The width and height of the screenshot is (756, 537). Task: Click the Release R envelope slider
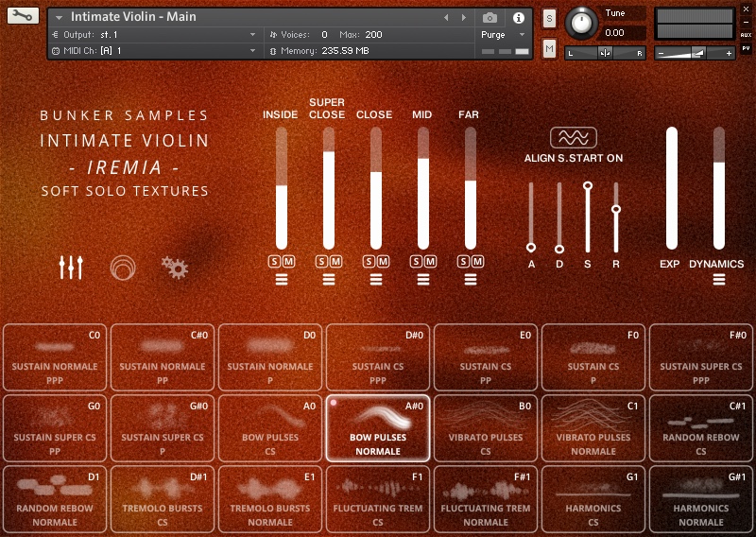click(x=616, y=217)
